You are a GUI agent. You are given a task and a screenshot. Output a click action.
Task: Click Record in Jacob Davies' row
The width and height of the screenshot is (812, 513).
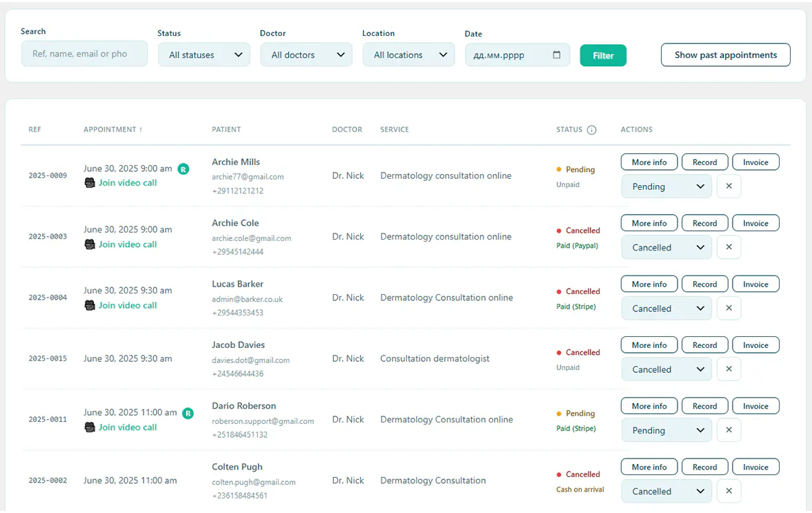point(705,345)
